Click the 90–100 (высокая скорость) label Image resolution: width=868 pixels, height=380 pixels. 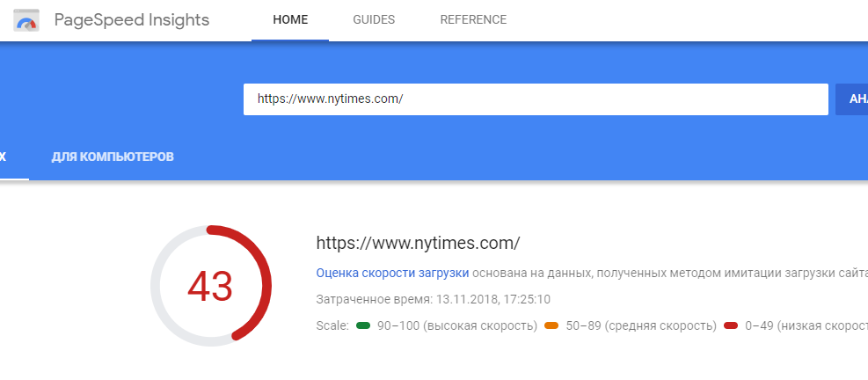click(456, 326)
